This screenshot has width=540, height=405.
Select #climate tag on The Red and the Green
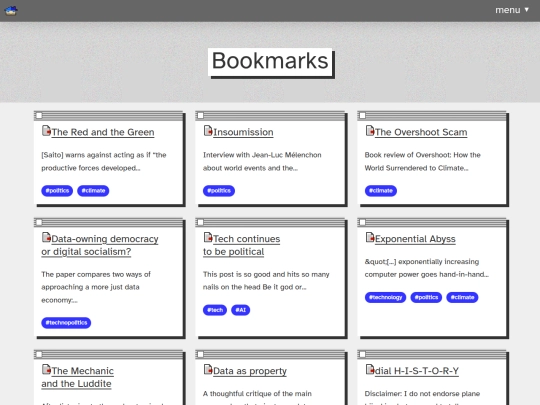tap(93, 191)
